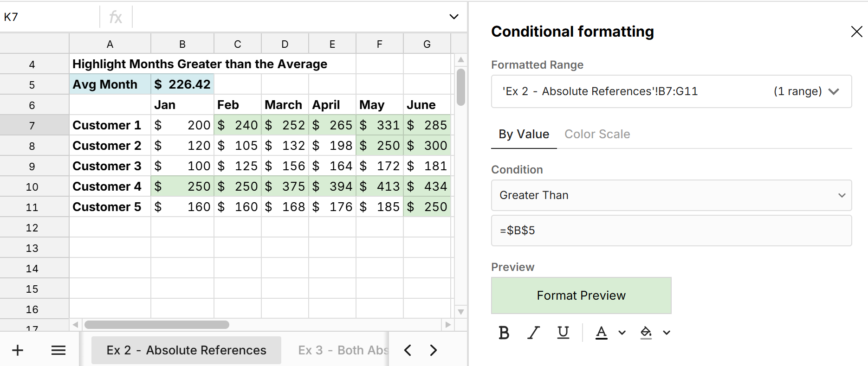The image size is (868, 366).
Task: Apply bold formatting in the preview toolbar
Action: (504, 333)
